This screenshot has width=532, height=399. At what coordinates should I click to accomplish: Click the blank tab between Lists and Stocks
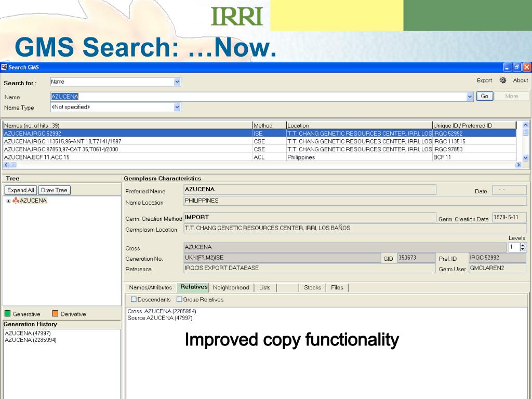point(288,287)
